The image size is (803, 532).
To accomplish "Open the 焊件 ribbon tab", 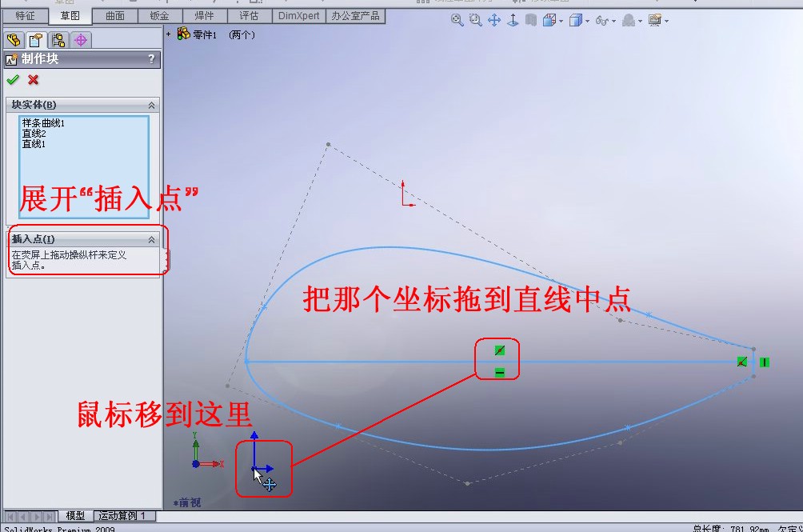I will (x=204, y=16).
